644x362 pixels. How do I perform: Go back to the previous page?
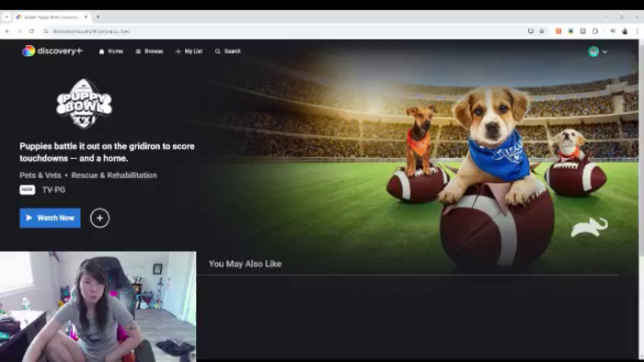7,31
